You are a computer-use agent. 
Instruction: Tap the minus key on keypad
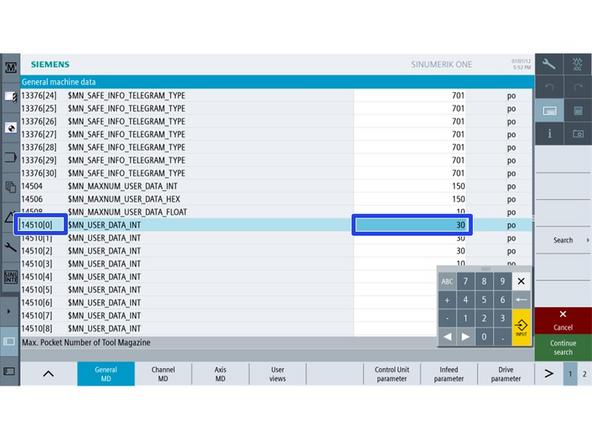click(x=447, y=318)
